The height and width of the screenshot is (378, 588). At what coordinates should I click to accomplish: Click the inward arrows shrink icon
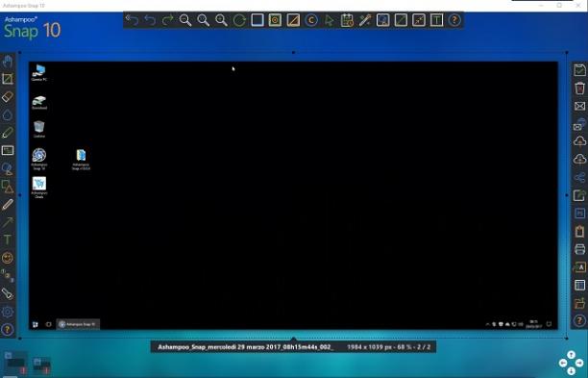pos(419,20)
